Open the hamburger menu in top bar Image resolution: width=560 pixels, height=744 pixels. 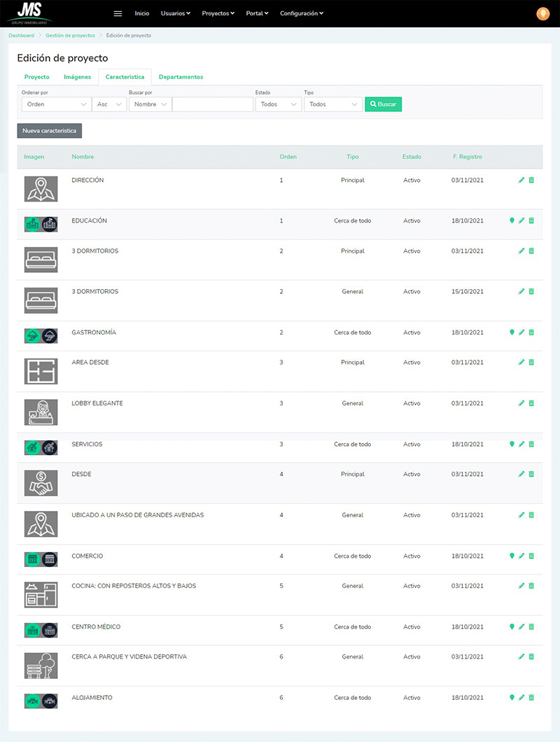tap(118, 14)
